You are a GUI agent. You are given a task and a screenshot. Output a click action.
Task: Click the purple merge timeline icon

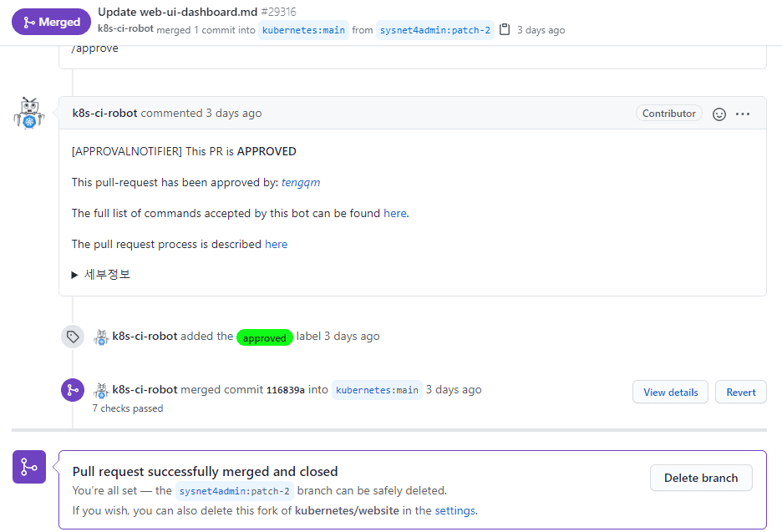[x=73, y=390]
